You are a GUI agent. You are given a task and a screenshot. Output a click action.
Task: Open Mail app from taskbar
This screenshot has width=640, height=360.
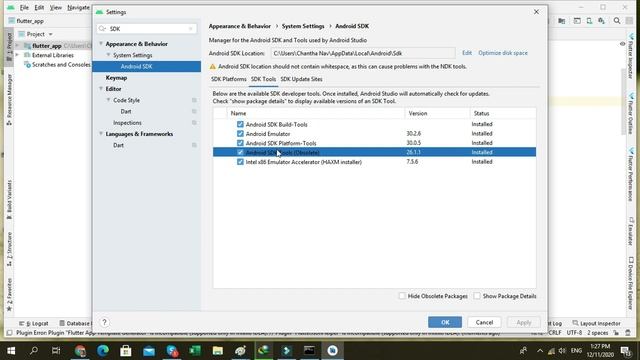click(x=149, y=351)
